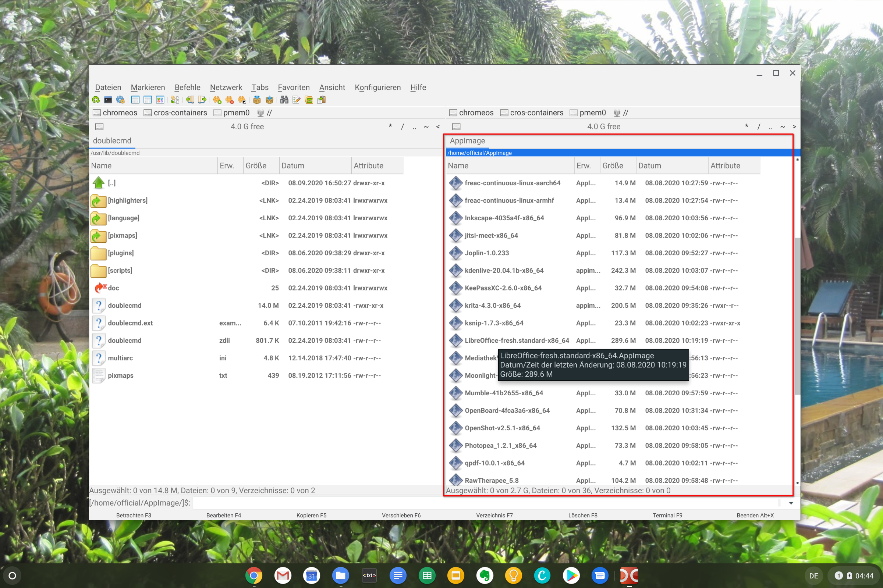Open search with the binoculars icon

284,100
